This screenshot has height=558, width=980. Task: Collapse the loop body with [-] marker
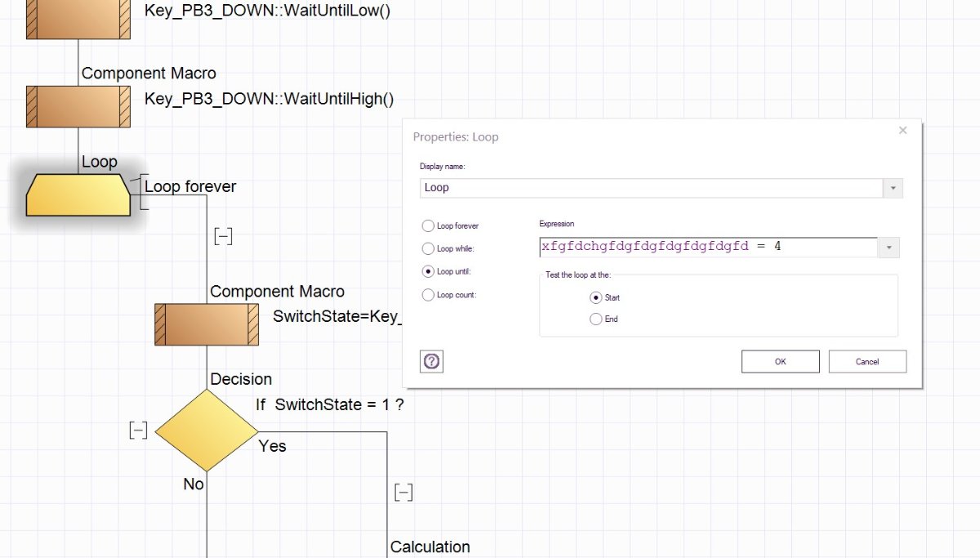click(223, 236)
